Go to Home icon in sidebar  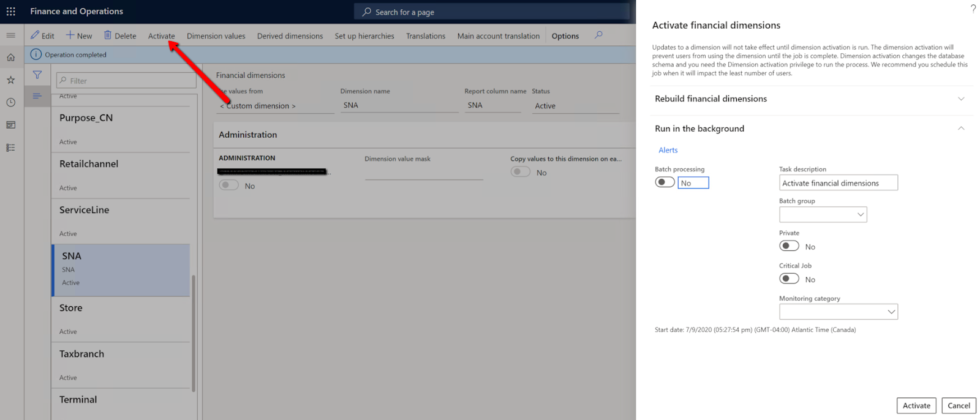(x=11, y=58)
